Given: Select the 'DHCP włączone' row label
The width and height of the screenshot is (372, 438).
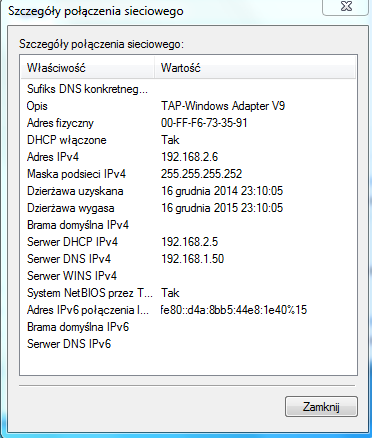Looking at the screenshot, I should [67, 140].
